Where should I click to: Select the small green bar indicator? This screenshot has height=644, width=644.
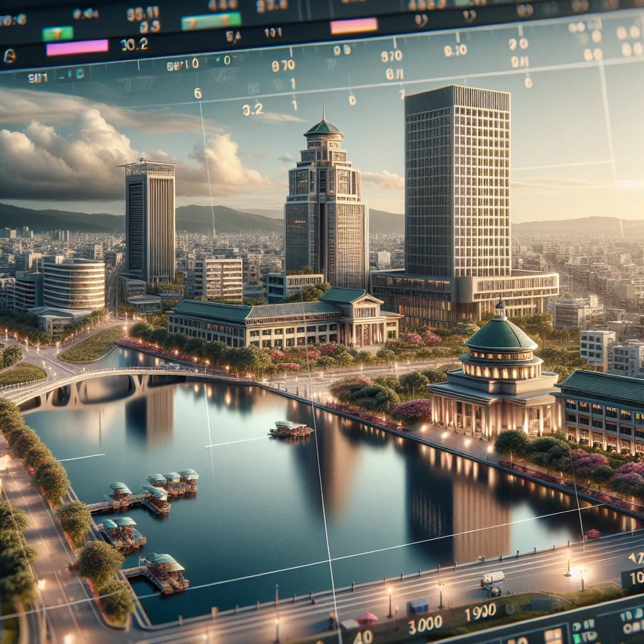[x=57, y=33]
